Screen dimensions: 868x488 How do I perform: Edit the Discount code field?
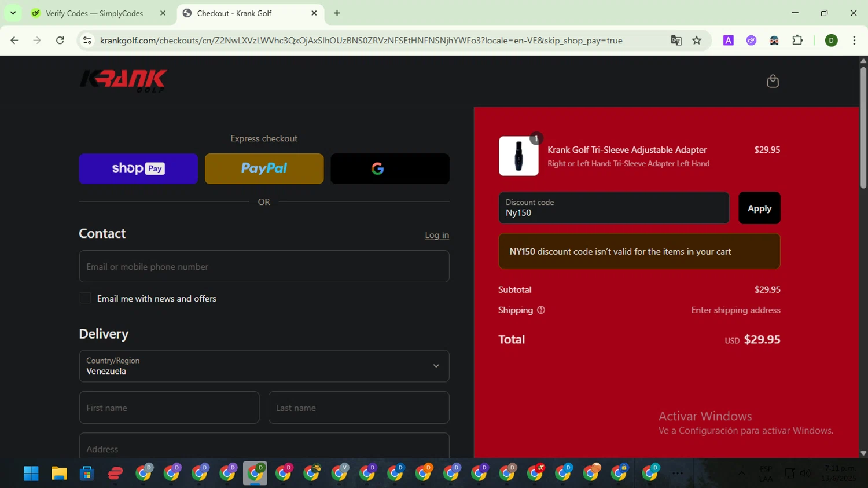tap(614, 208)
